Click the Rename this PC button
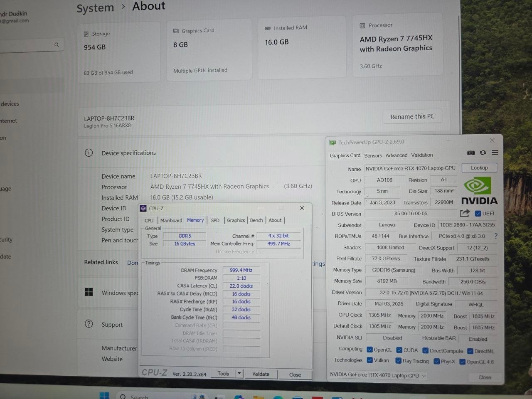 click(412, 116)
